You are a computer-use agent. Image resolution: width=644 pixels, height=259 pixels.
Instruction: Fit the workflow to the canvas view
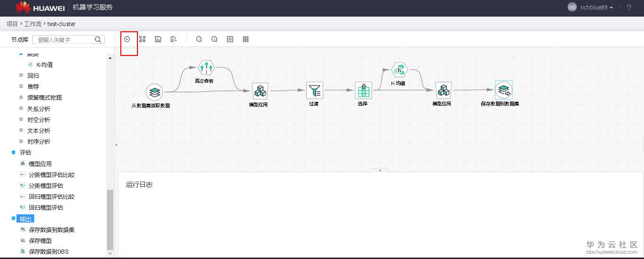point(230,39)
